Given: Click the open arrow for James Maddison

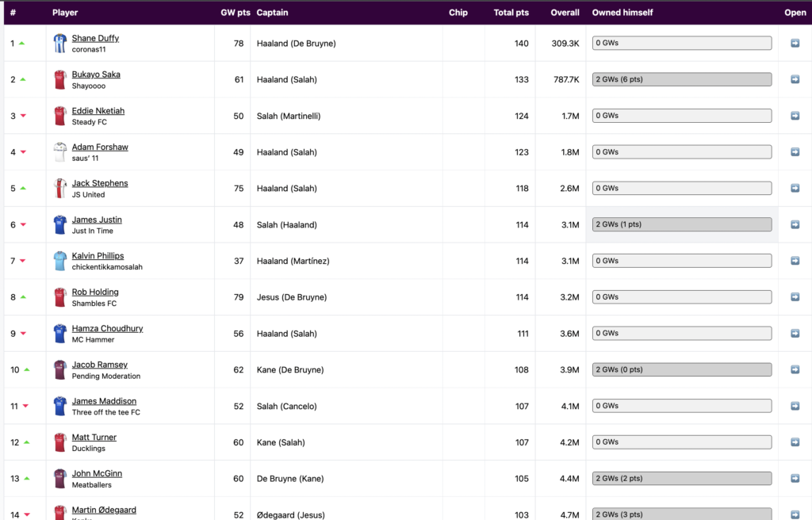Looking at the screenshot, I should 795,406.
